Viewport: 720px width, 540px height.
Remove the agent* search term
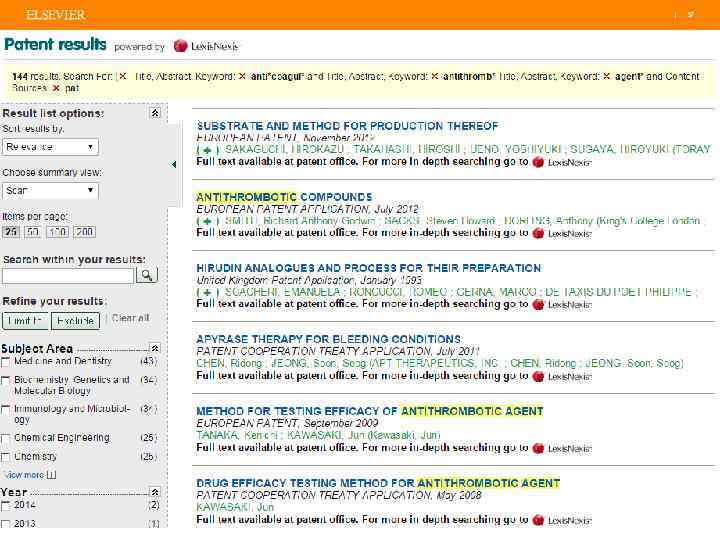coord(607,76)
